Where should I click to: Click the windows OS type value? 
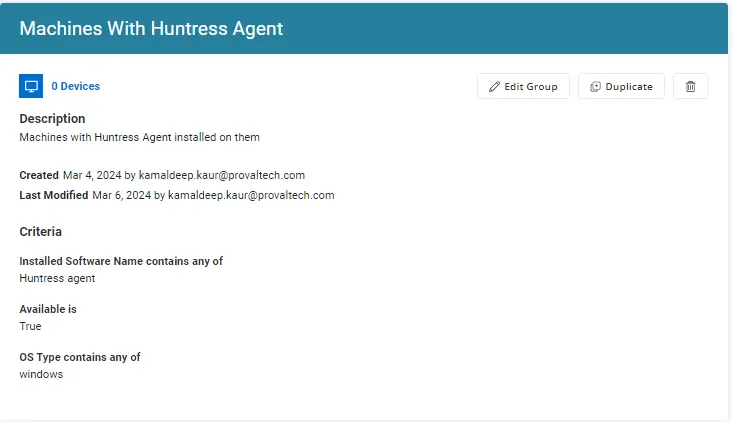41,374
